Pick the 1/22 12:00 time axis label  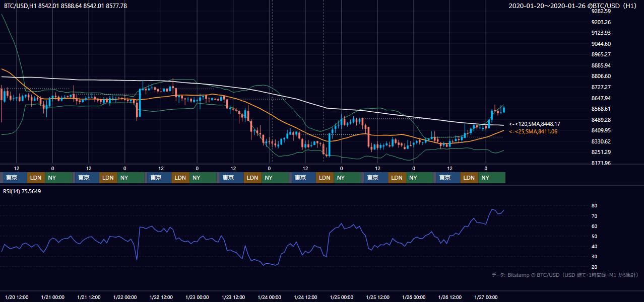tap(161, 297)
